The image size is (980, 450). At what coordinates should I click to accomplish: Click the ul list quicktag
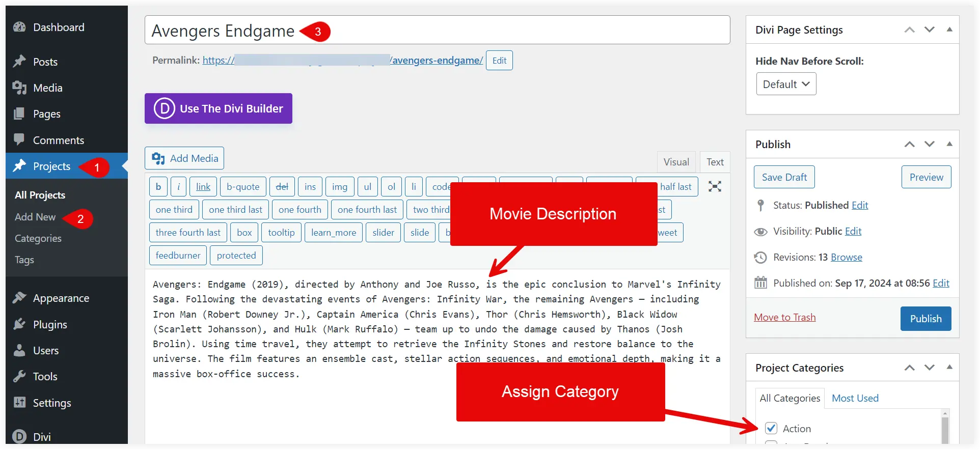point(368,187)
